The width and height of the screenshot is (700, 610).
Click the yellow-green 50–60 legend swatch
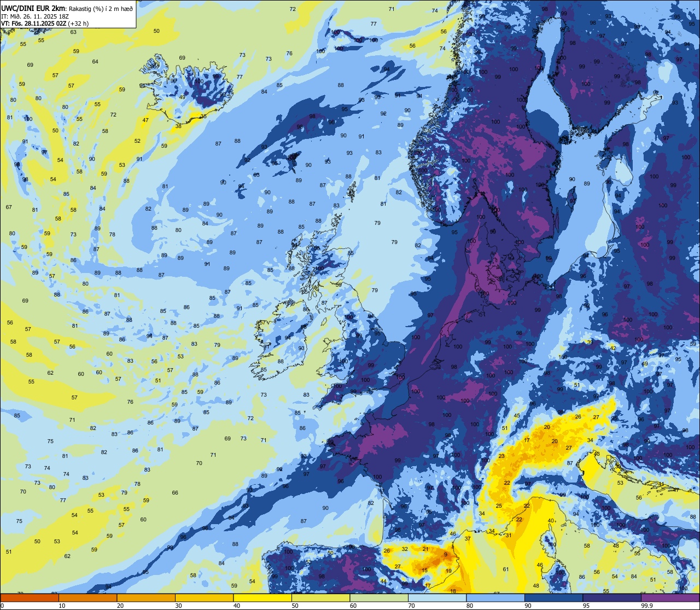coord(320,597)
